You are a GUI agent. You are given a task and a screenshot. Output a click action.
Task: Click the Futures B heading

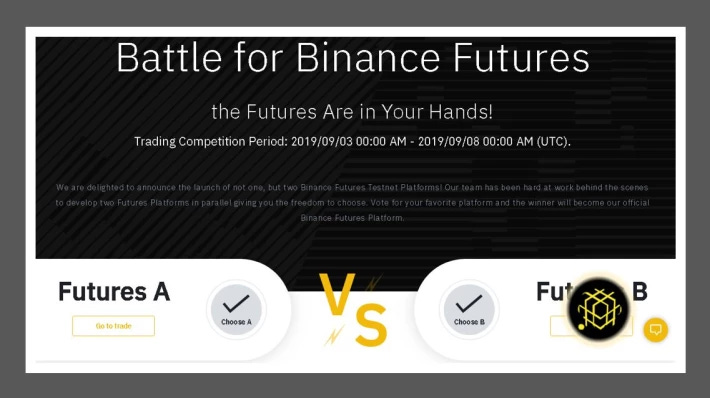click(592, 292)
